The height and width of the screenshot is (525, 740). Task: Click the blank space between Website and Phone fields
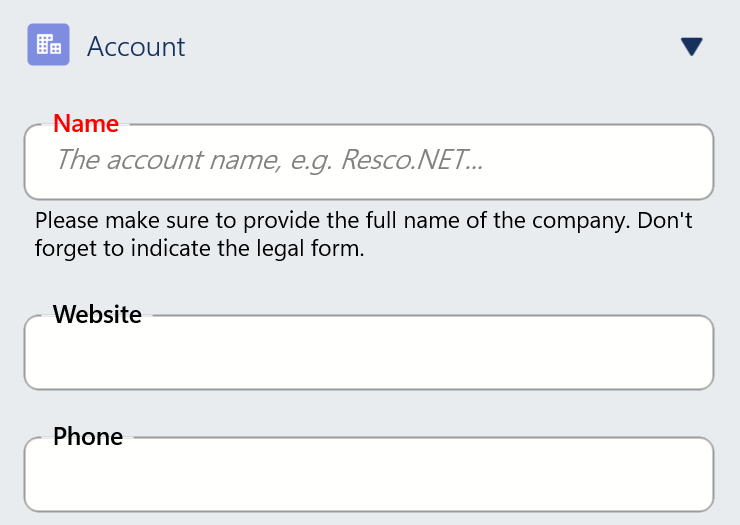coord(368,412)
